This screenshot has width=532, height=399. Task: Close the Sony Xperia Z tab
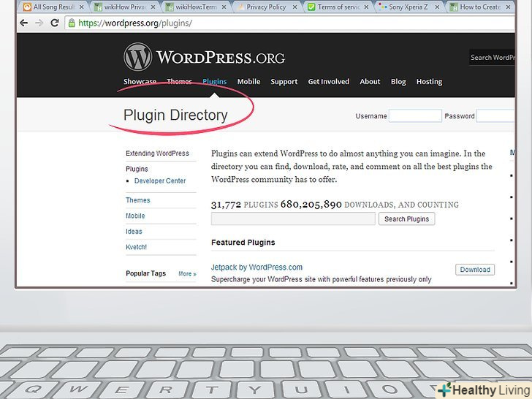coord(437,7)
